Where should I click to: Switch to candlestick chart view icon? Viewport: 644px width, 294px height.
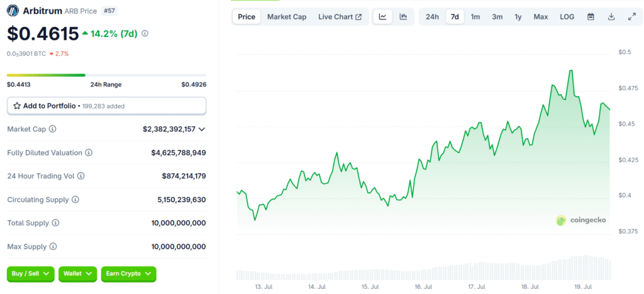[x=403, y=17]
